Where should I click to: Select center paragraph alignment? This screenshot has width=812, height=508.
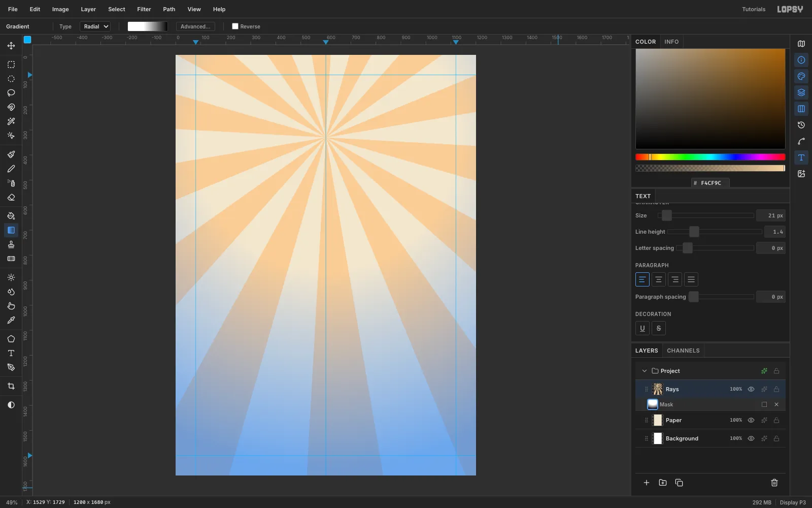(x=659, y=279)
